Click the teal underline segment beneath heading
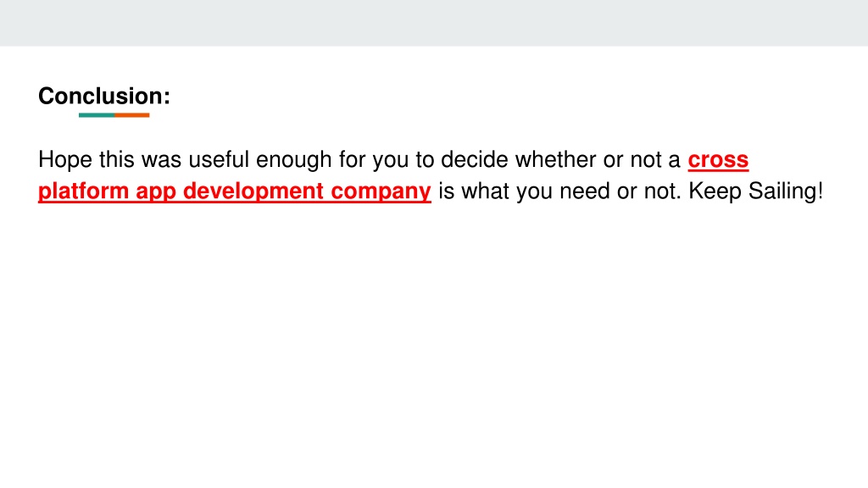The height and width of the screenshot is (488, 868). [97, 115]
